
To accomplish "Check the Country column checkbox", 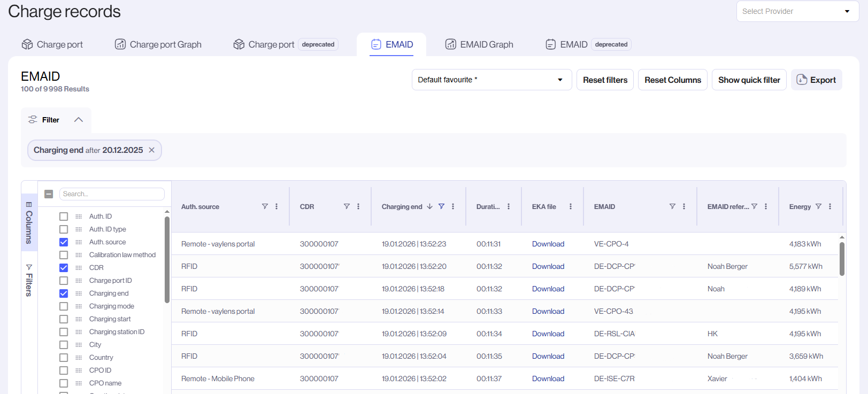I will [x=64, y=358].
